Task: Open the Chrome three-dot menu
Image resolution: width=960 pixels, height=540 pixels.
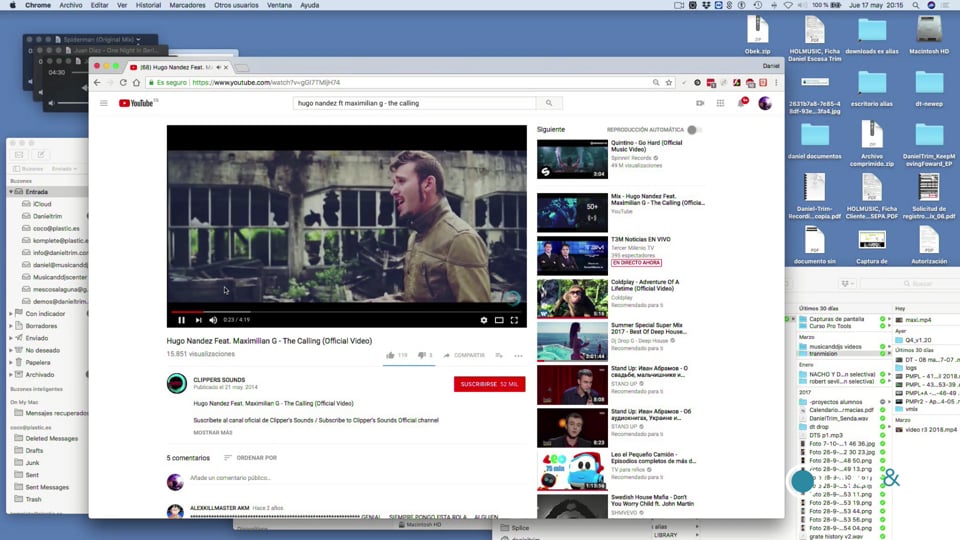Action: pyautogui.click(x=776, y=82)
